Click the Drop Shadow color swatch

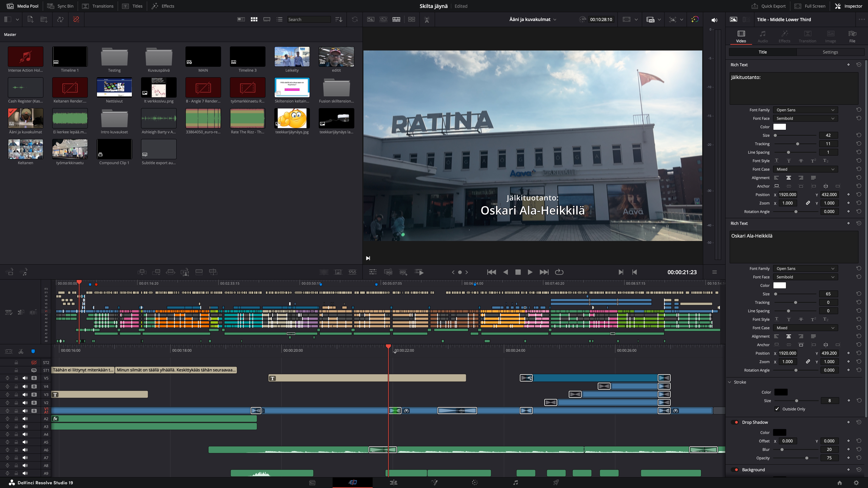(779, 433)
